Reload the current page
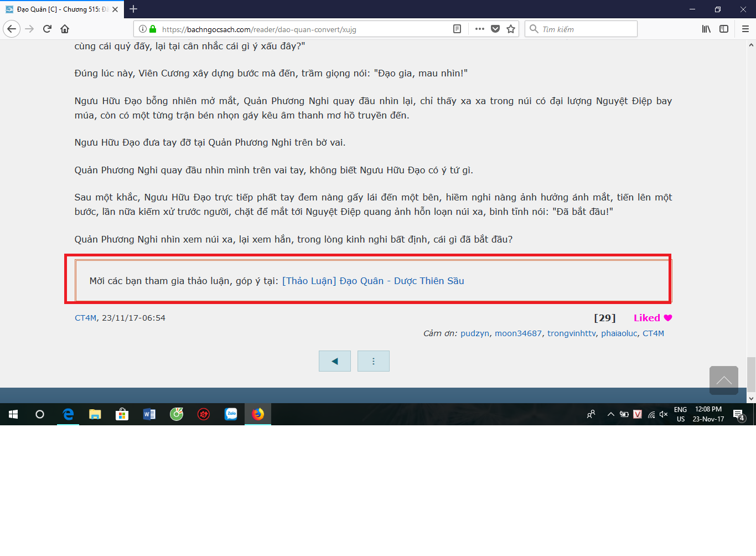 pyautogui.click(x=48, y=29)
